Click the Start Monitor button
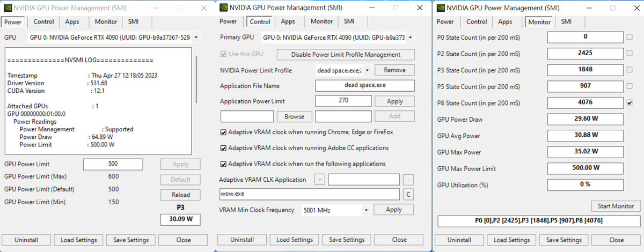Viewport: 644px width, 252px height. (x=616, y=206)
